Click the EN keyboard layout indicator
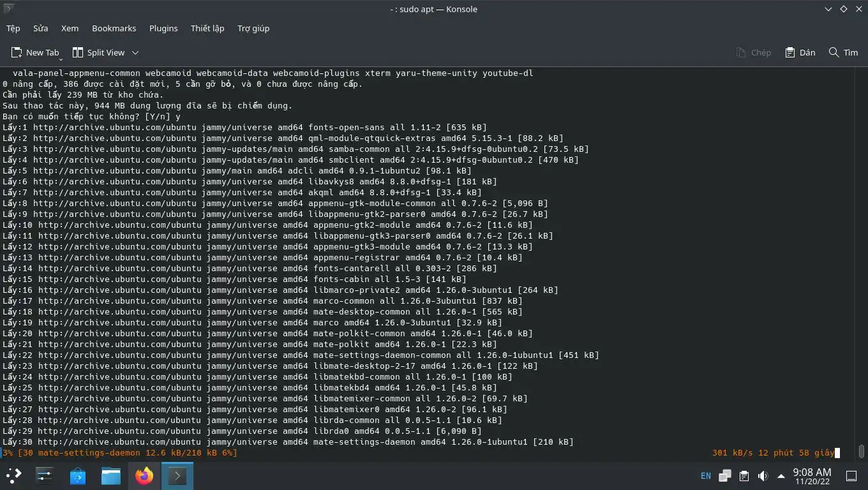 click(x=706, y=475)
